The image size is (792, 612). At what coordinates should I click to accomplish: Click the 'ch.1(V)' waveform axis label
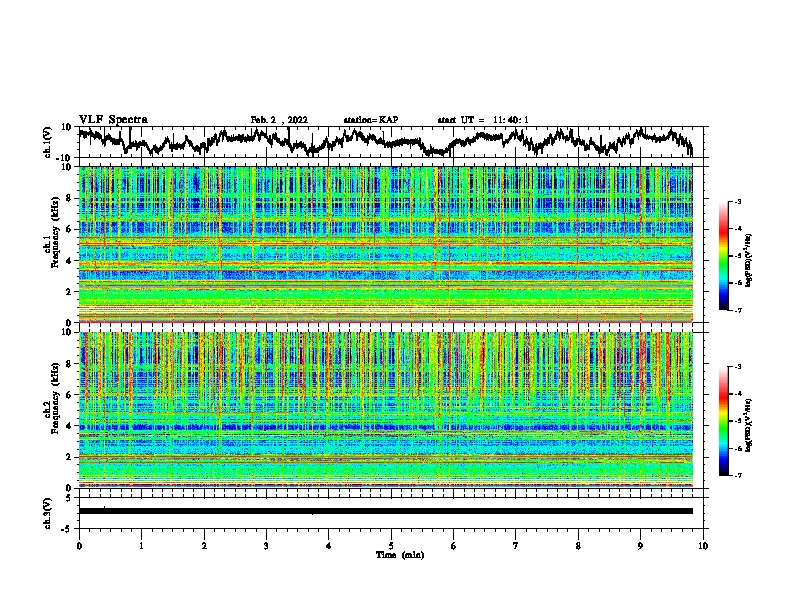click(x=48, y=142)
